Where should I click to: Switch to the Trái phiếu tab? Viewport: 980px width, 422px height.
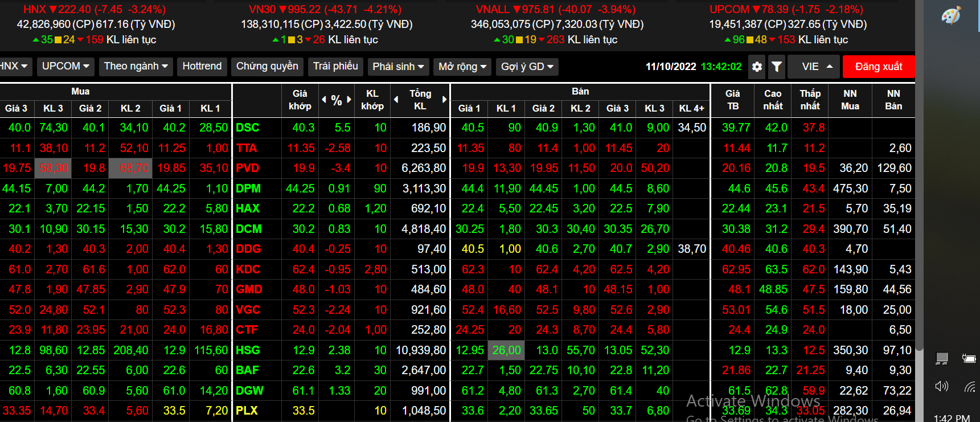click(x=335, y=67)
